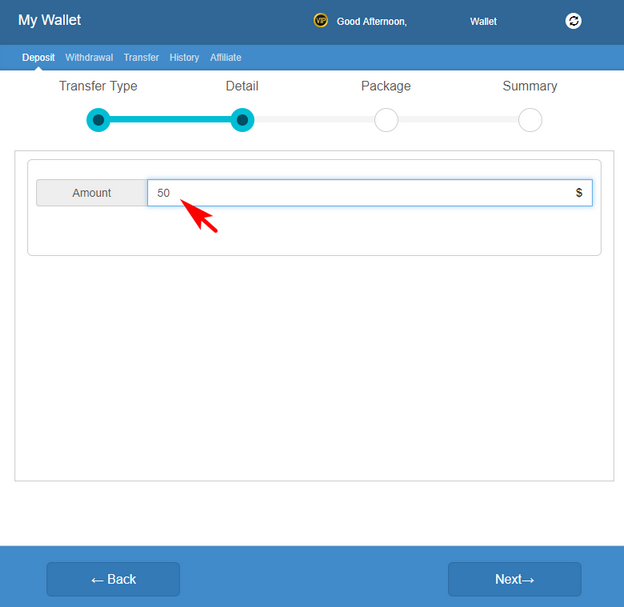Click the Wallet text in header
The image size is (624, 607).
pos(483,21)
